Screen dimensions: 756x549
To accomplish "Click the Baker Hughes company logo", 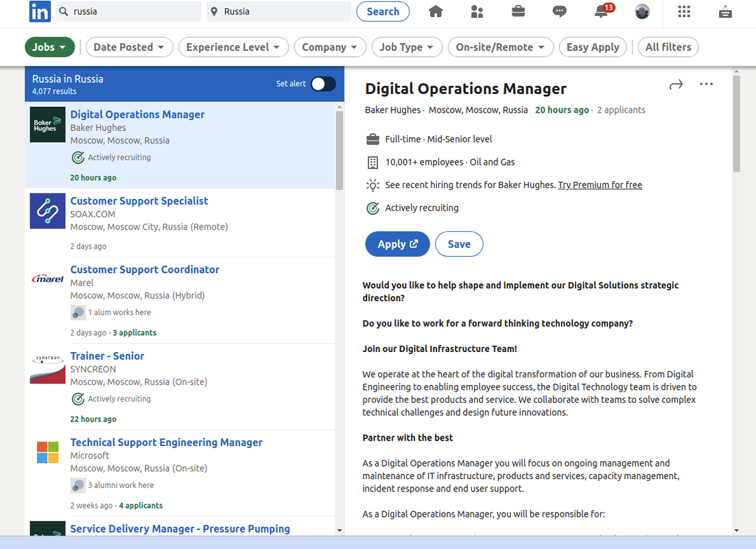I will [x=47, y=124].
